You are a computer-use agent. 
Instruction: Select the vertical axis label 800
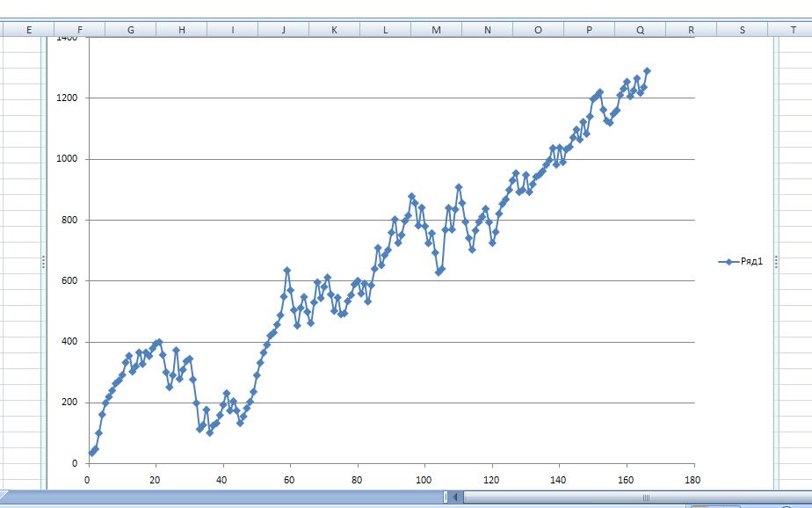(69, 220)
